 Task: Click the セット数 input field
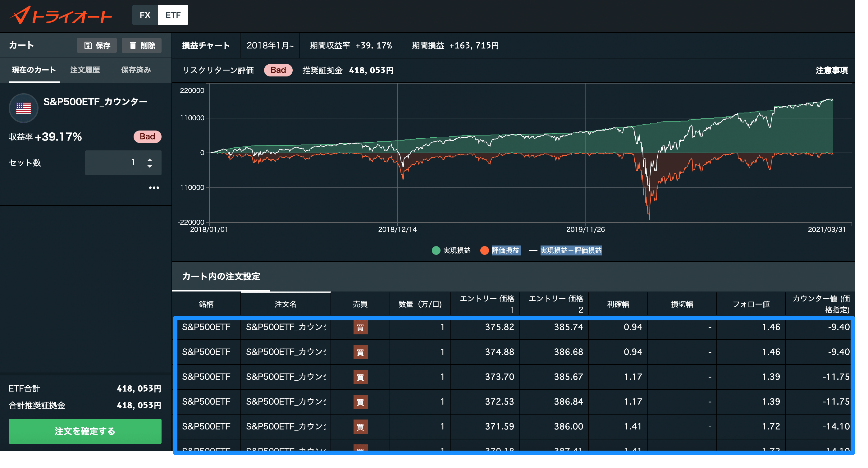coord(123,163)
